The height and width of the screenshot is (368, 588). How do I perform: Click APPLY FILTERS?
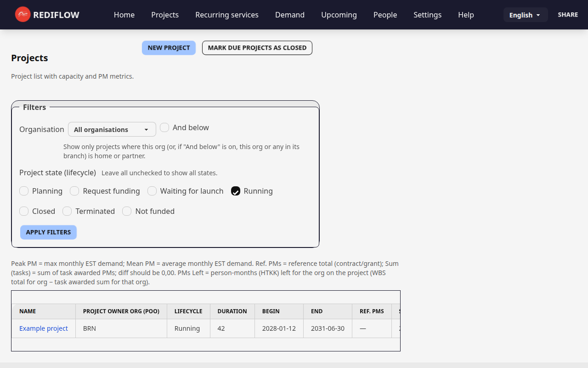[48, 232]
